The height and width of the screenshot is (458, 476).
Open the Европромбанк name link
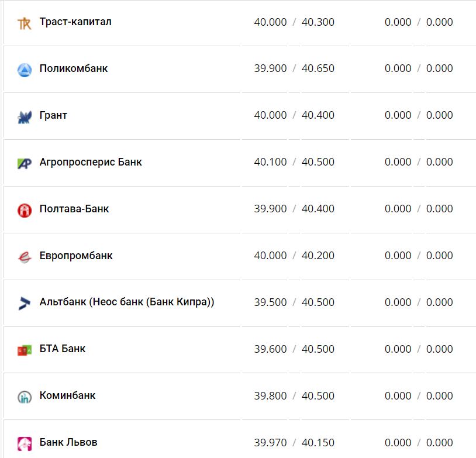pos(76,256)
